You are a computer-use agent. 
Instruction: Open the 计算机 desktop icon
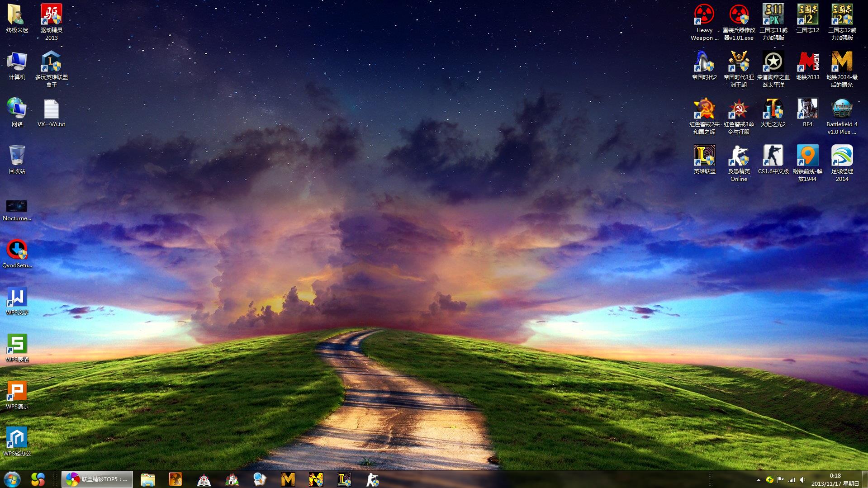click(17, 66)
